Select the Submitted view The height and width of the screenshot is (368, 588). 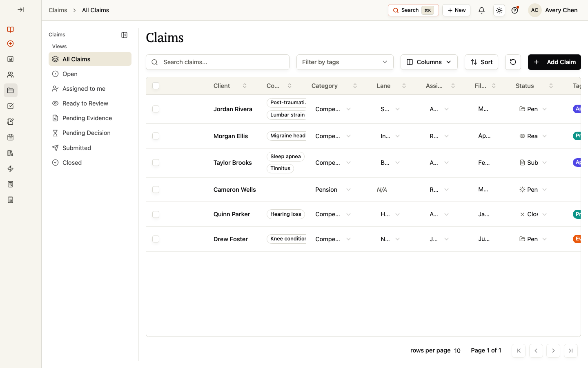click(90, 148)
